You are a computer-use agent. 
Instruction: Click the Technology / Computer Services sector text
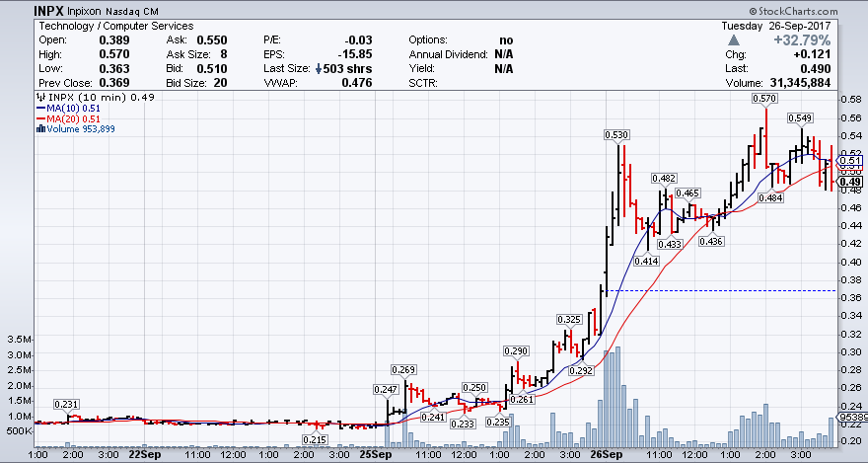(115, 26)
